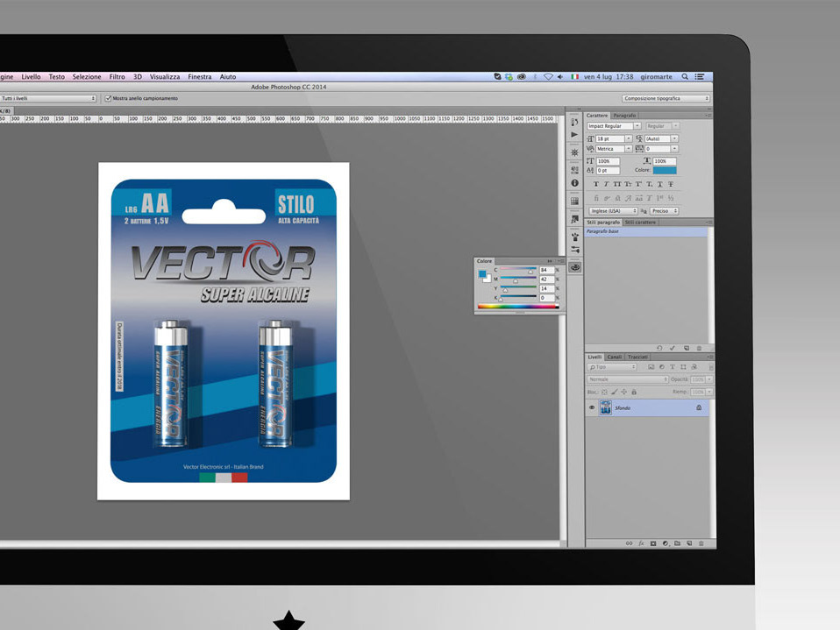Open the Histogram panel icon in the dock
This screenshot has width=840, height=630.
click(575, 170)
